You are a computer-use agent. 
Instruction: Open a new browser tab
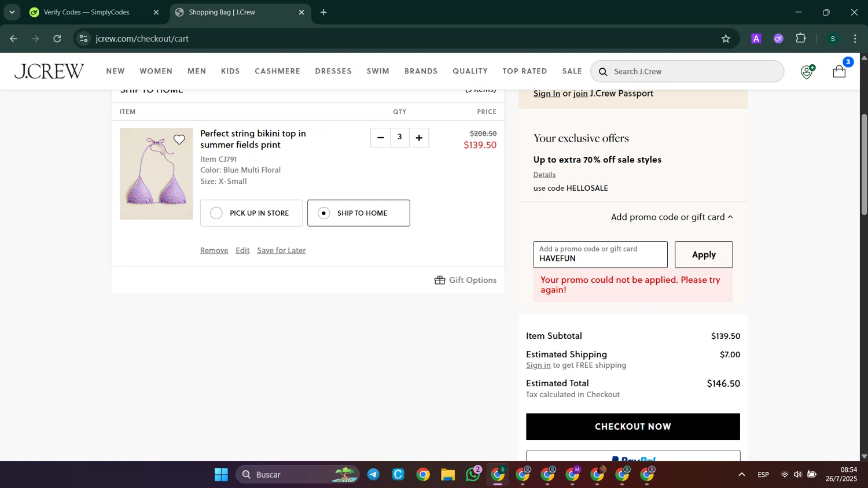(323, 12)
